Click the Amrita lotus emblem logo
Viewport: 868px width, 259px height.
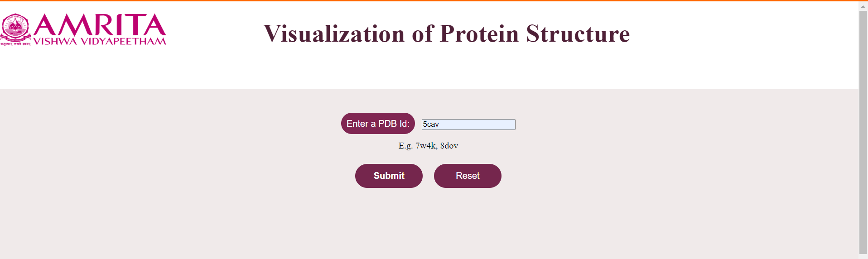coord(15,27)
